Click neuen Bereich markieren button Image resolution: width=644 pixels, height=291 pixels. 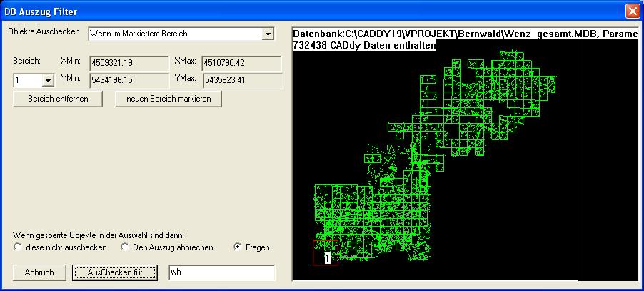[168, 99]
